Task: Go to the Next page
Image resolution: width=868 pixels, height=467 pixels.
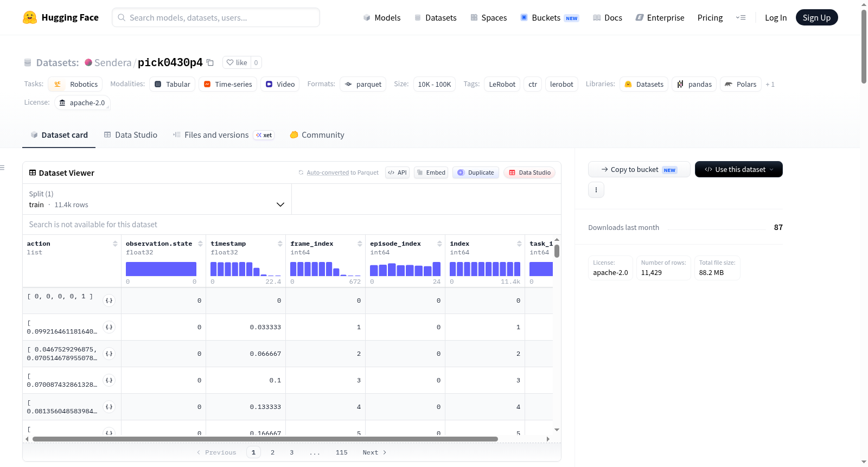Action: (x=374, y=452)
